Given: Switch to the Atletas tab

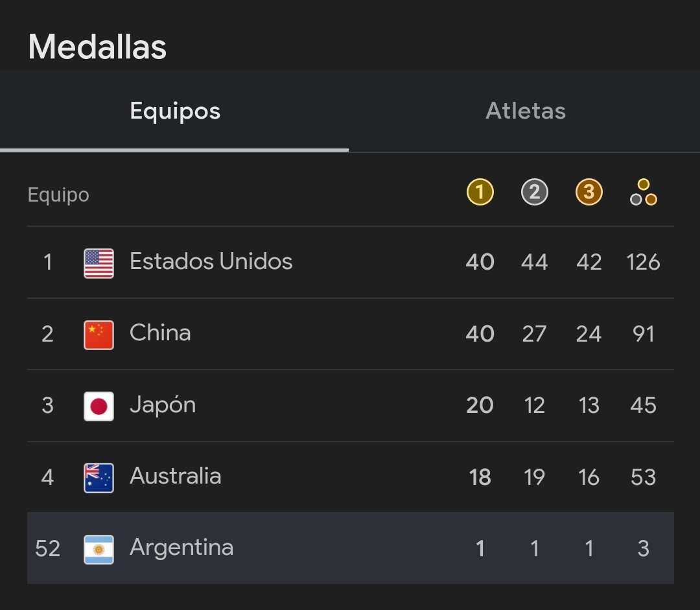Looking at the screenshot, I should (x=525, y=111).
